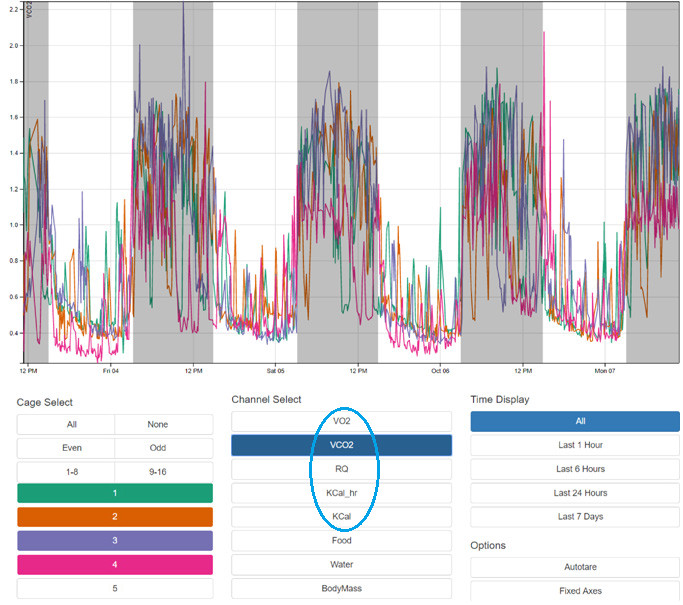Choose cages 9-16 group
Viewport: 683px width, 605px height.
(x=164, y=472)
